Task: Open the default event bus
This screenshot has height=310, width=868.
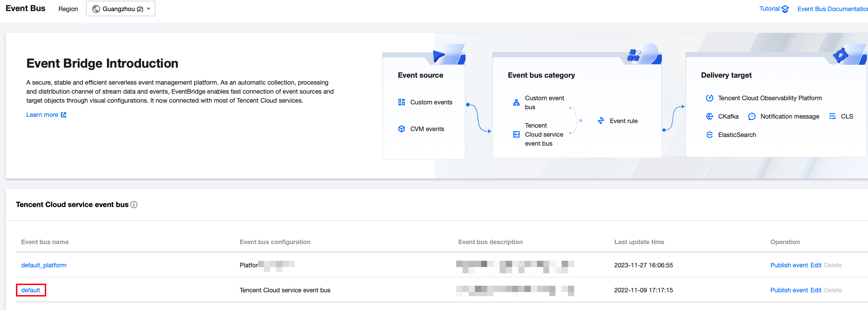Action: coord(31,290)
